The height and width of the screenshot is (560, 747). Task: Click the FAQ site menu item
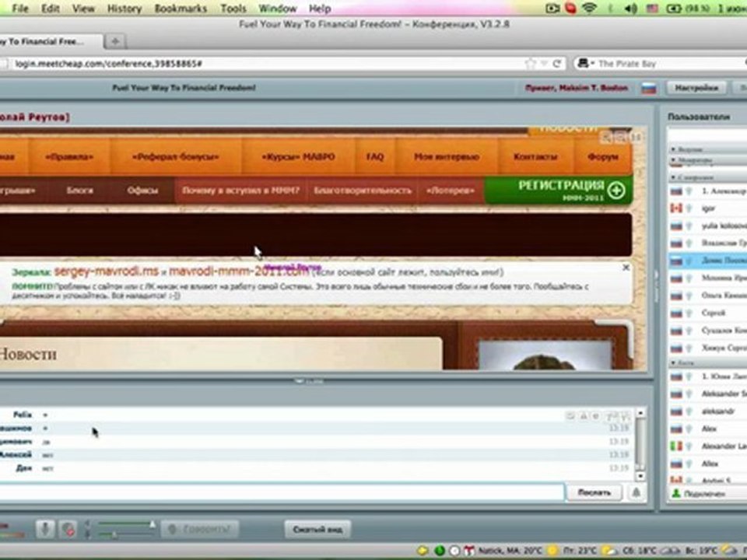(375, 156)
